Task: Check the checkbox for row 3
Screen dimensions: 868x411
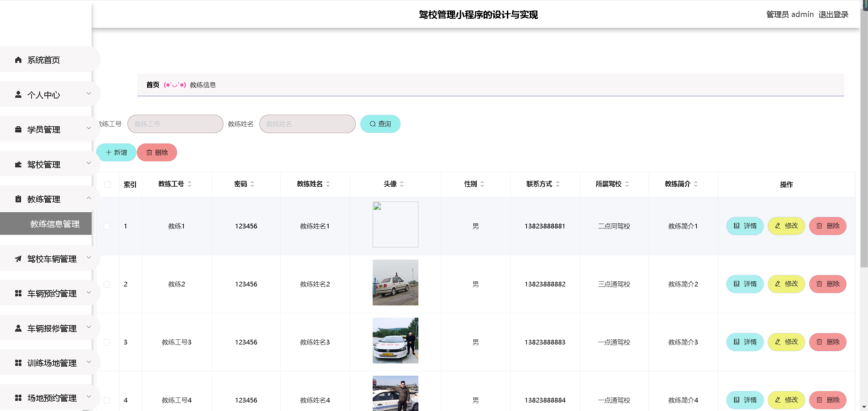Action: tap(107, 342)
